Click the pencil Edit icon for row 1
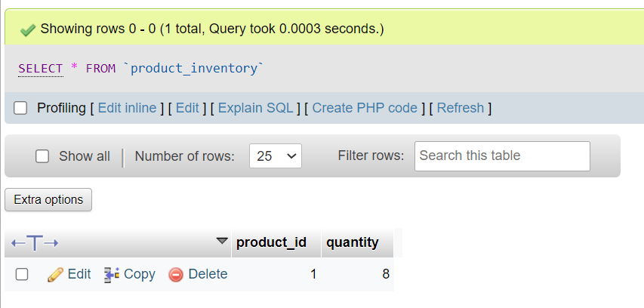The width and height of the screenshot is (644, 308). coord(55,275)
